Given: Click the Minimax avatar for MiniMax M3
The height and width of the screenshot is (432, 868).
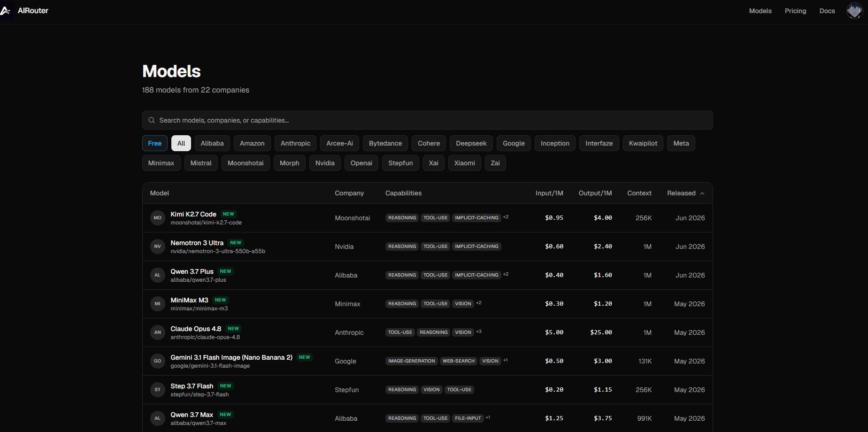Looking at the screenshot, I should coord(157,304).
